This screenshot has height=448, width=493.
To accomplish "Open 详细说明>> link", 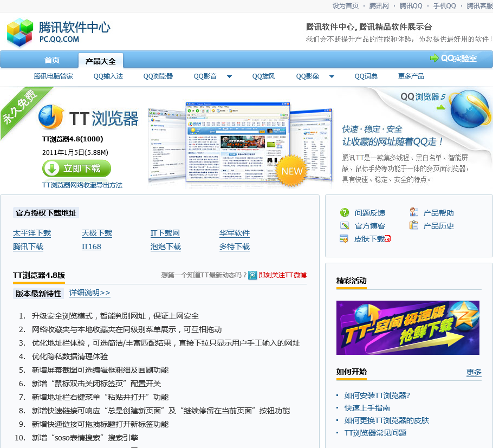I will (89, 293).
